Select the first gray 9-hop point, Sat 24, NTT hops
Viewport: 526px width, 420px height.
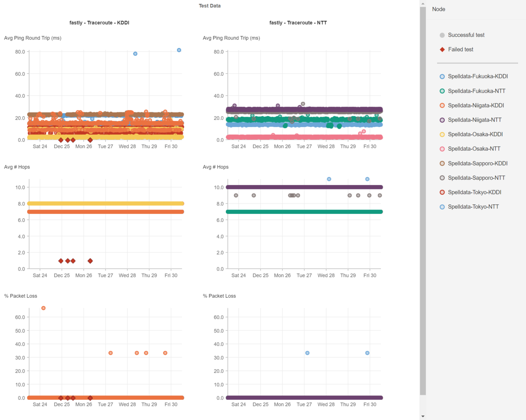click(236, 196)
